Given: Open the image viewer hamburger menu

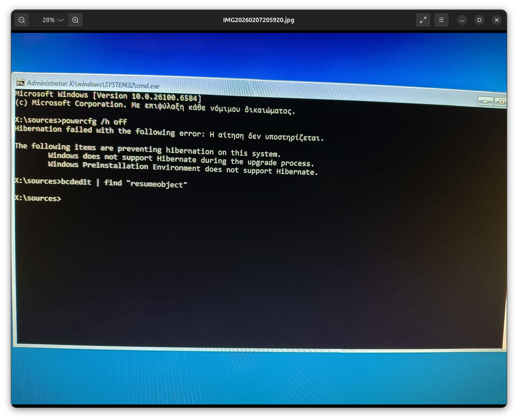Looking at the screenshot, I should click(x=441, y=20).
